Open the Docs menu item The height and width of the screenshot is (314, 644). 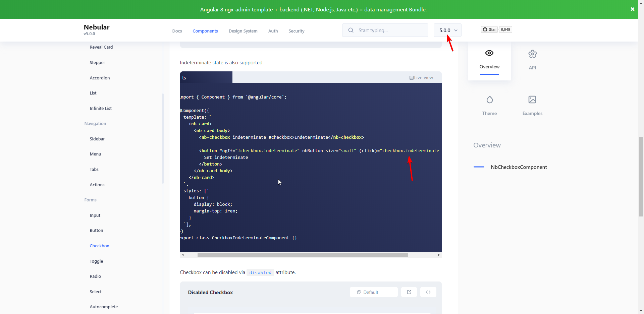[x=177, y=31]
